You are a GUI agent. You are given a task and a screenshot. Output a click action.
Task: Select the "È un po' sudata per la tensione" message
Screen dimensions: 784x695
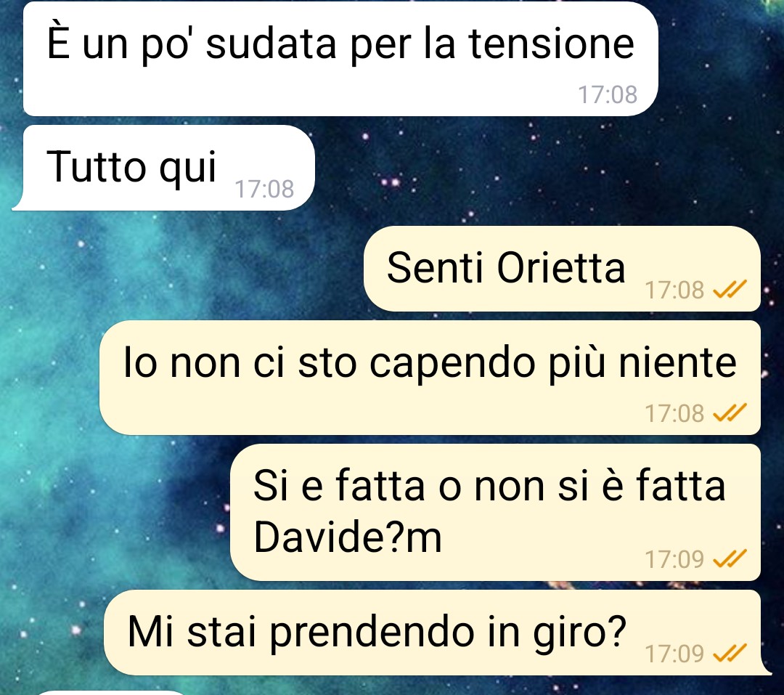pyautogui.click(x=340, y=59)
